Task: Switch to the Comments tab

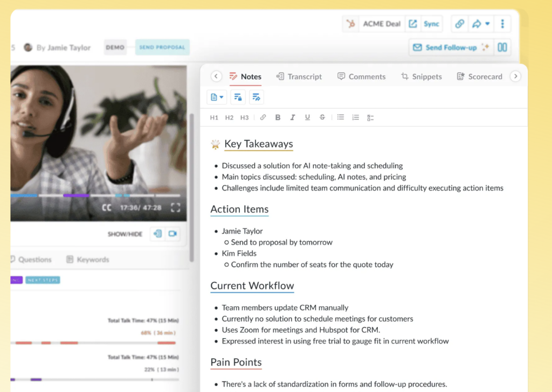Action: coord(361,76)
